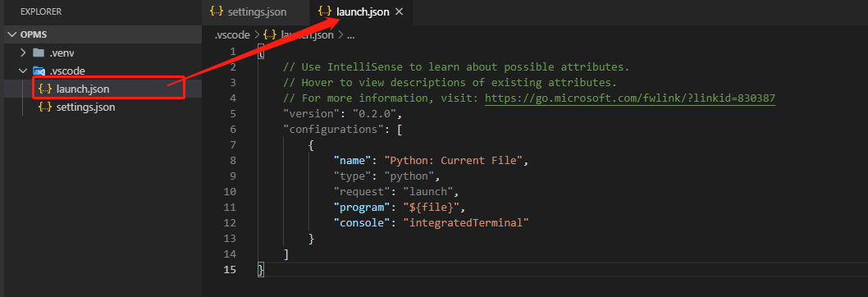
Task: Click the "launch" request value
Action: click(x=427, y=192)
